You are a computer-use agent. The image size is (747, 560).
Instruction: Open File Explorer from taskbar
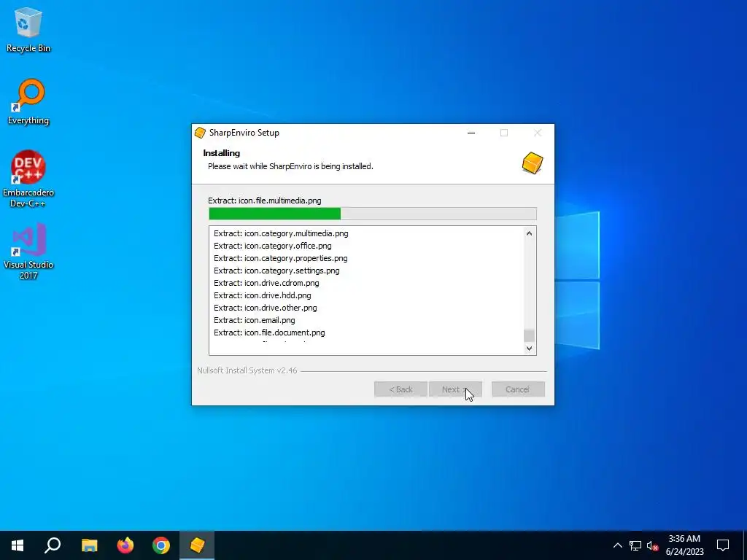89,545
